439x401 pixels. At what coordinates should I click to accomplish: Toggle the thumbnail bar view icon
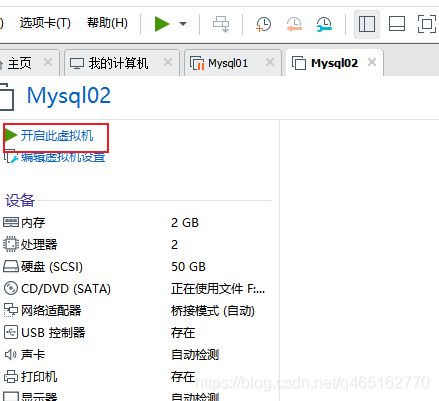[x=397, y=24]
